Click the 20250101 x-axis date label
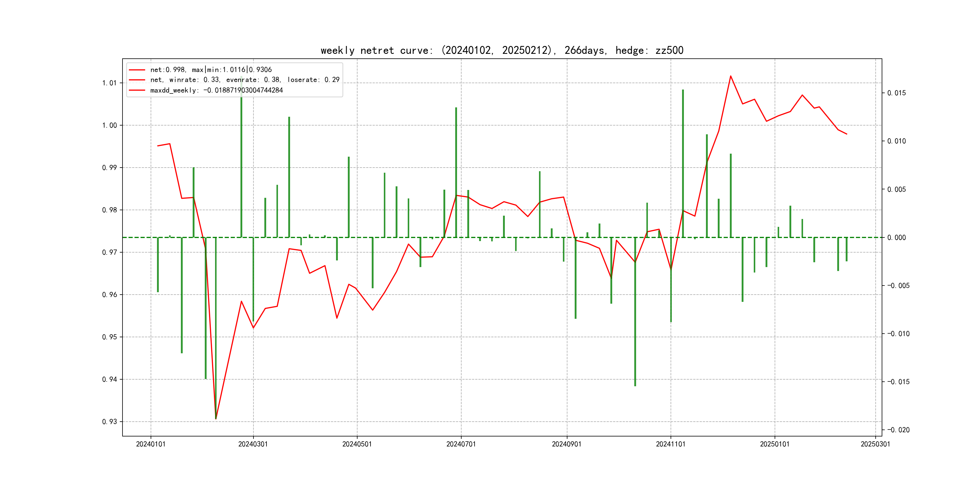 click(x=775, y=444)
